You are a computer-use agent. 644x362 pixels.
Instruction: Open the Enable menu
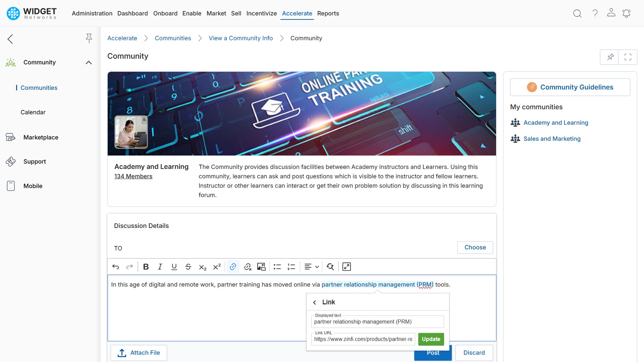point(192,13)
